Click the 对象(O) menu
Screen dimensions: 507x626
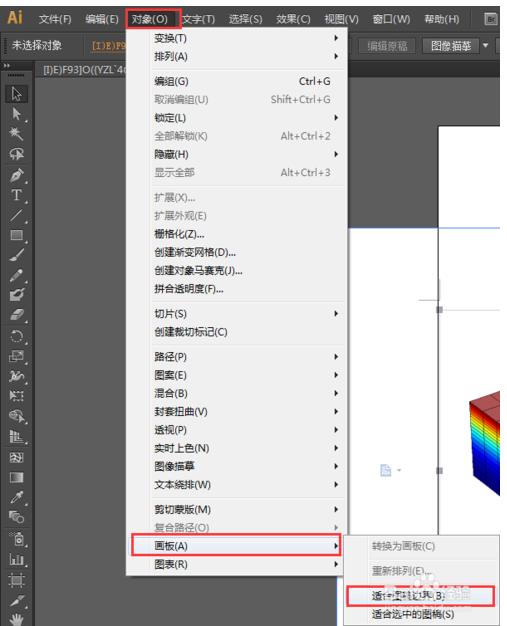pyautogui.click(x=150, y=19)
